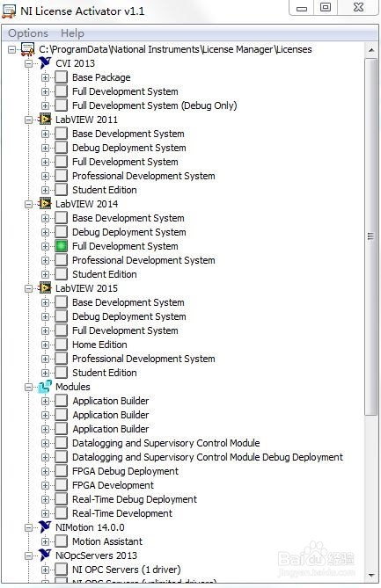
Task: Expand CVI 2013 Base Package node
Action: tap(46, 77)
